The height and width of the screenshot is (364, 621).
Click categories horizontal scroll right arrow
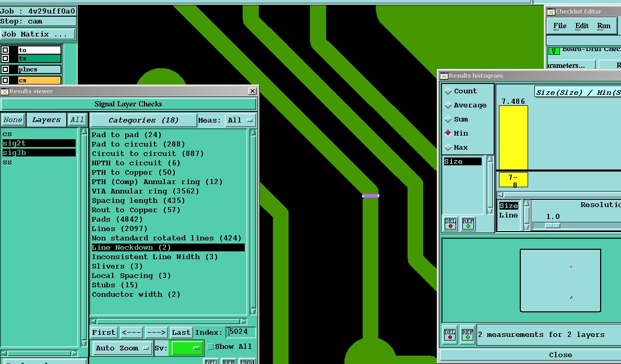(x=243, y=321)
